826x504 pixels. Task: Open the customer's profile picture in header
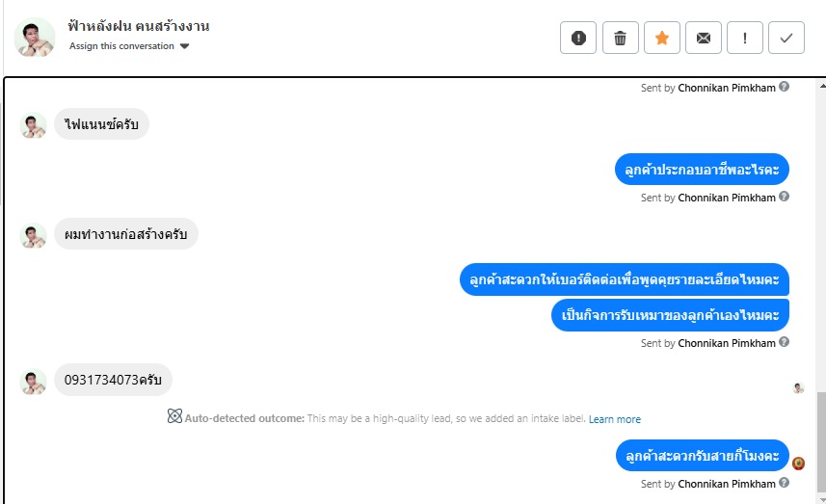(35, 37)
